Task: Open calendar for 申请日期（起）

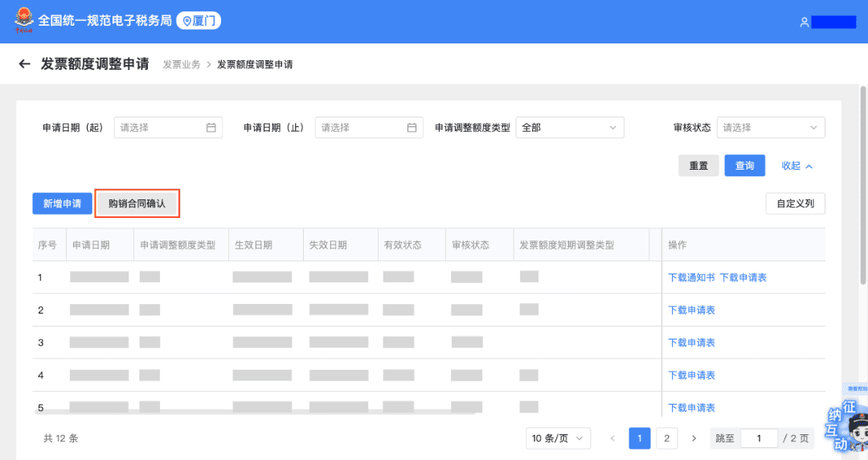Action: tap(211, 127)
